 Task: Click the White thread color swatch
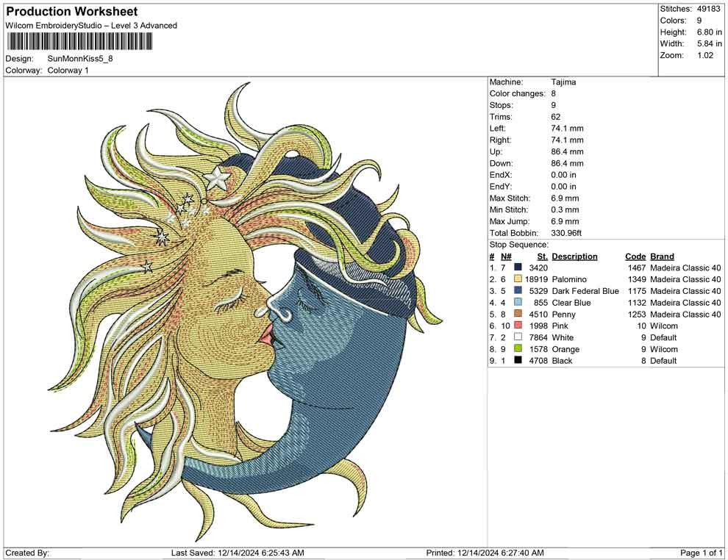click(518, 338)
